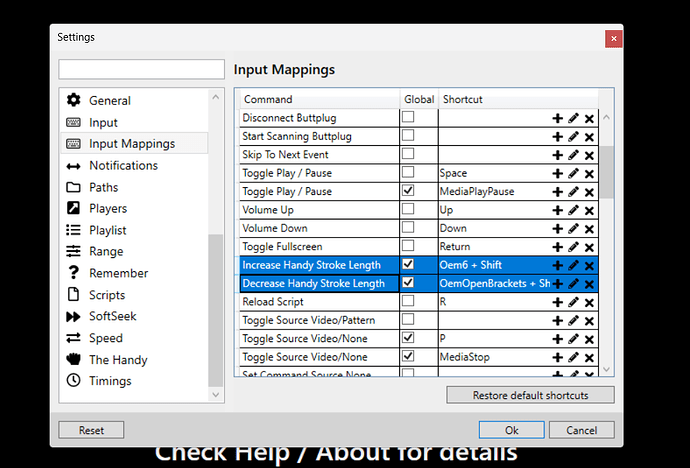Edit the MediaStop shortcut
The width and height of the screenshot is (690, 468).
click(573, 358)
